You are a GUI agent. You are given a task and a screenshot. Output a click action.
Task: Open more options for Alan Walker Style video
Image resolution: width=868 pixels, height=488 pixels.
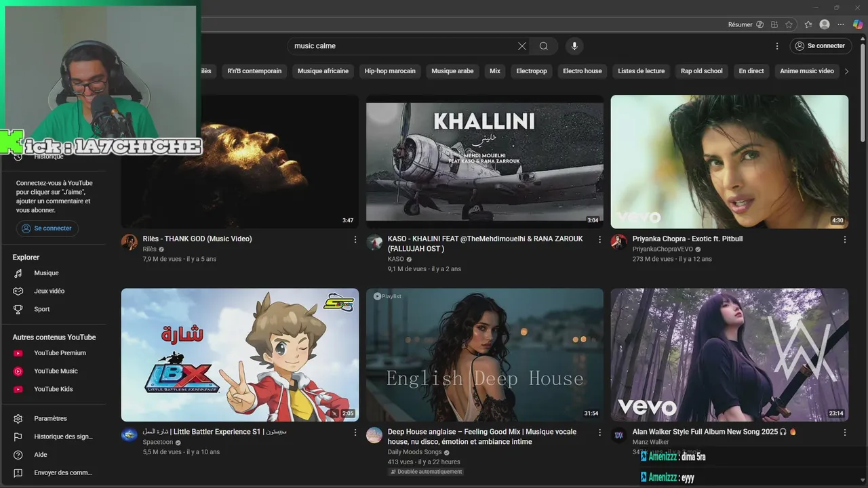click(x=845, y=432)
